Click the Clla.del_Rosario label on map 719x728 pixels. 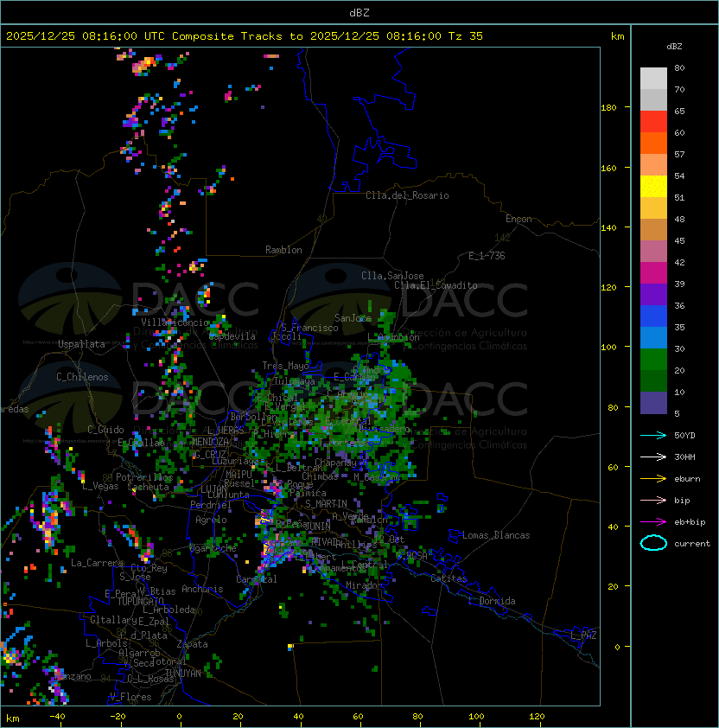407,195
